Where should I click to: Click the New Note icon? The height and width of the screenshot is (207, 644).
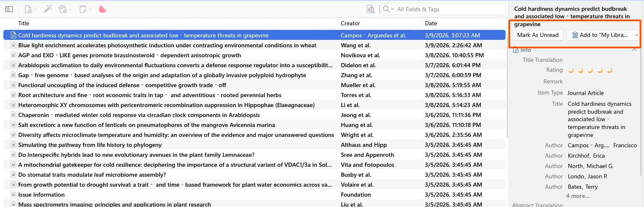83,9
